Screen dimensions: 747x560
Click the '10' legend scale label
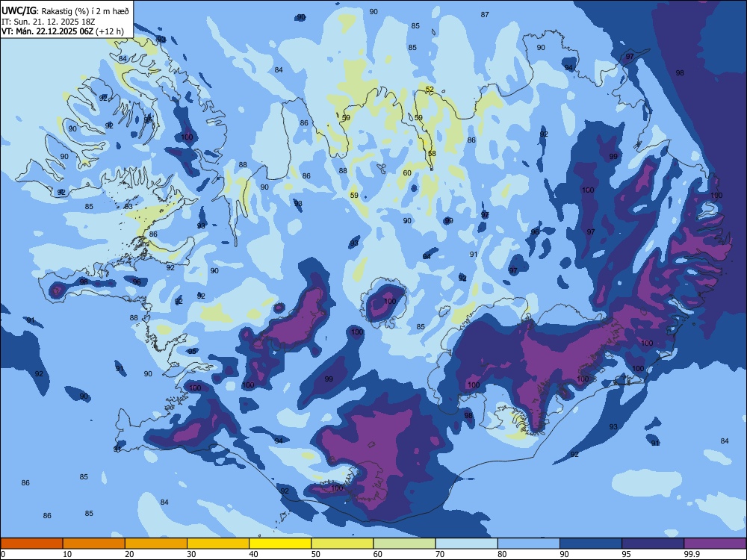click(x=67, y=554)
